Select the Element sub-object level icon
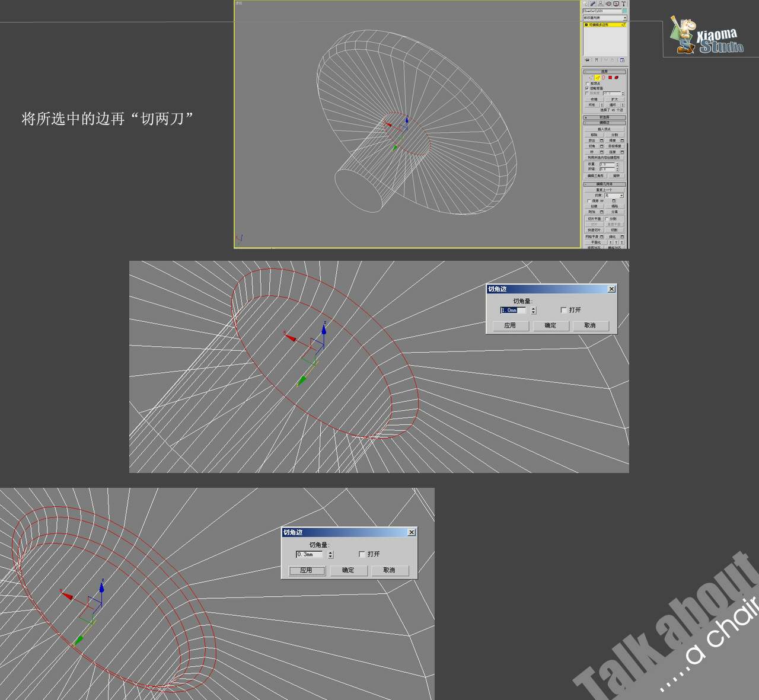This screenshot has width=759, height=700. coord(617,78)
